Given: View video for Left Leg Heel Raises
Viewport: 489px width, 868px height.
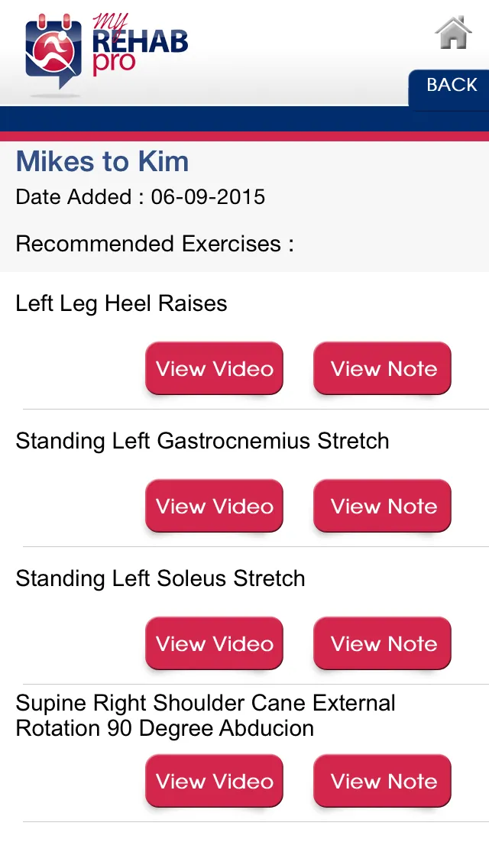Looking at the screenshot, I should [214, 368].
